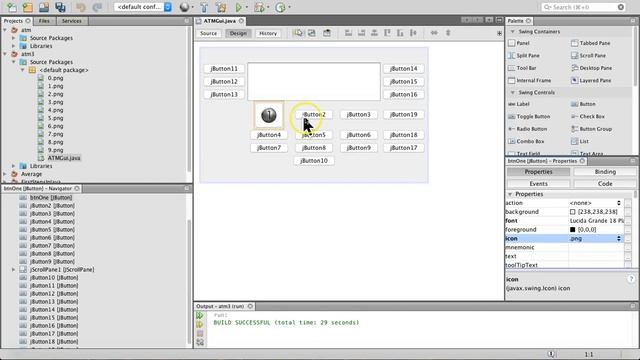Click the Undo toolbar icon
640x360 pixels.
81,7
